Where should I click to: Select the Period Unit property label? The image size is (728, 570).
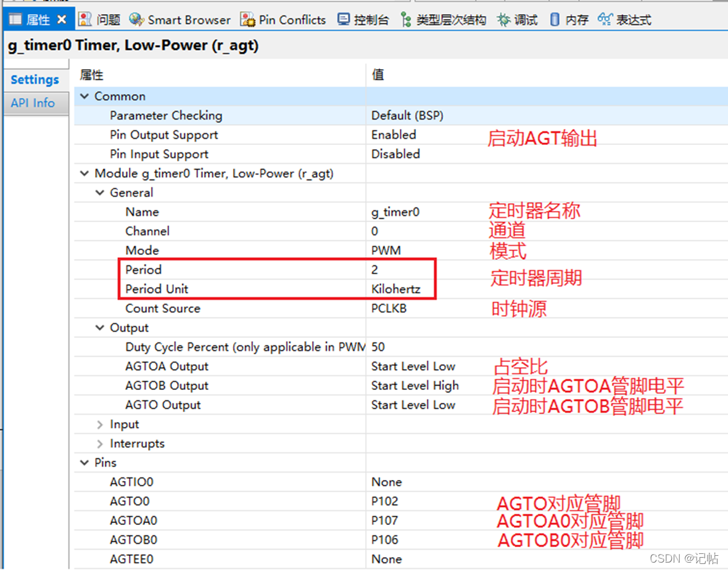tap(157, 289)
